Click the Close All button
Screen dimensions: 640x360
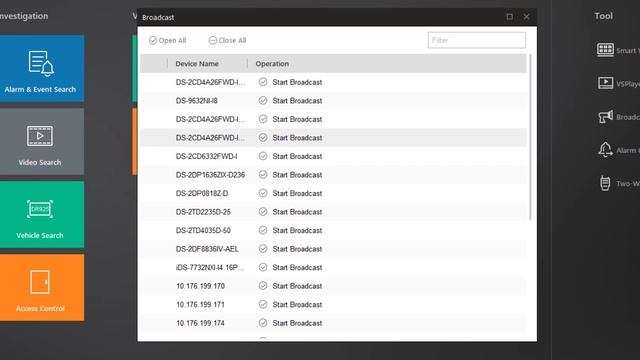(x=227, y=40)
